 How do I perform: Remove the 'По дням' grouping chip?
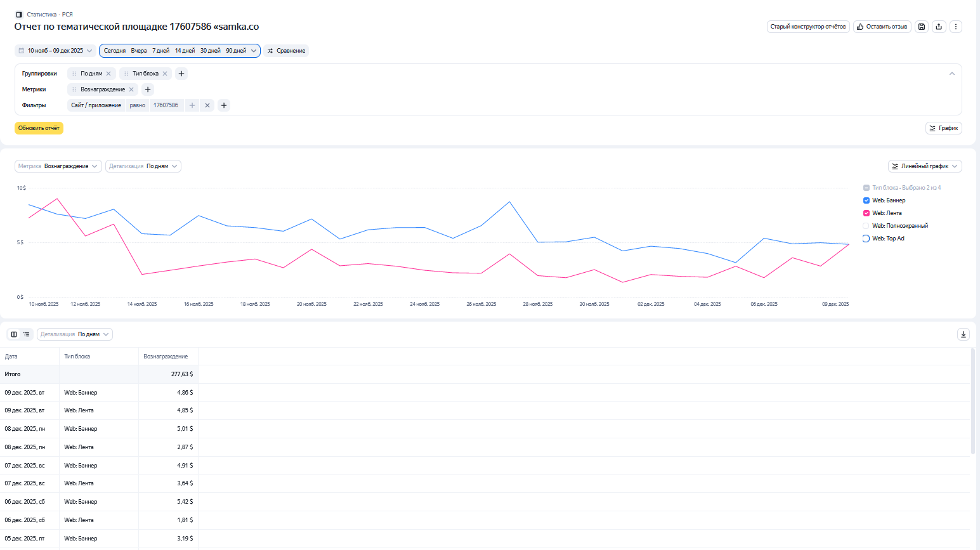108,74
